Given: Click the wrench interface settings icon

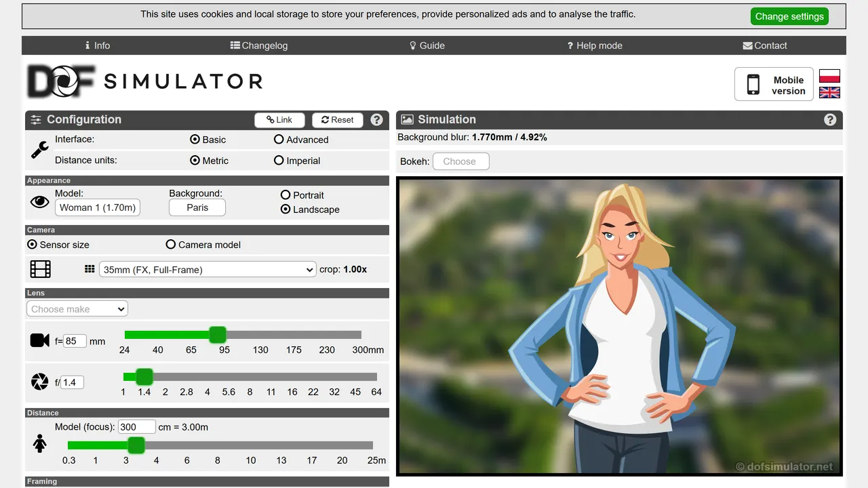Looking at the screenshot, I should [40, 150].
